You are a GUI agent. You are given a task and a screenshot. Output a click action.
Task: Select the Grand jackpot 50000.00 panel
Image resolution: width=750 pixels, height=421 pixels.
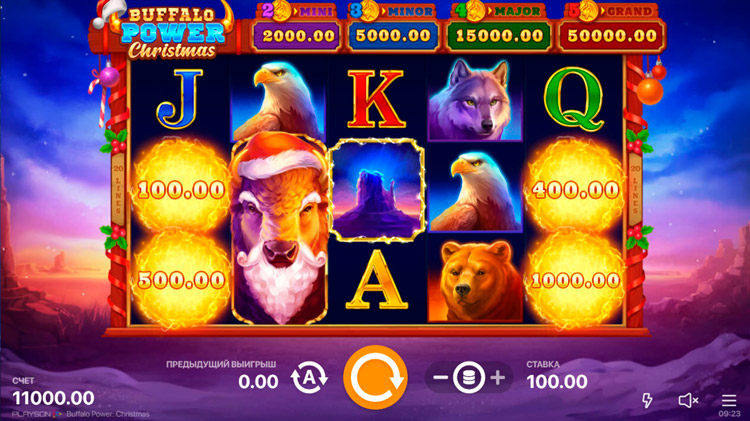611,35
